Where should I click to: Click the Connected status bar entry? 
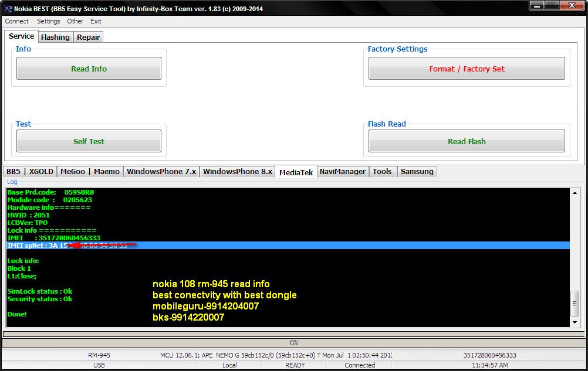point(360,365)
